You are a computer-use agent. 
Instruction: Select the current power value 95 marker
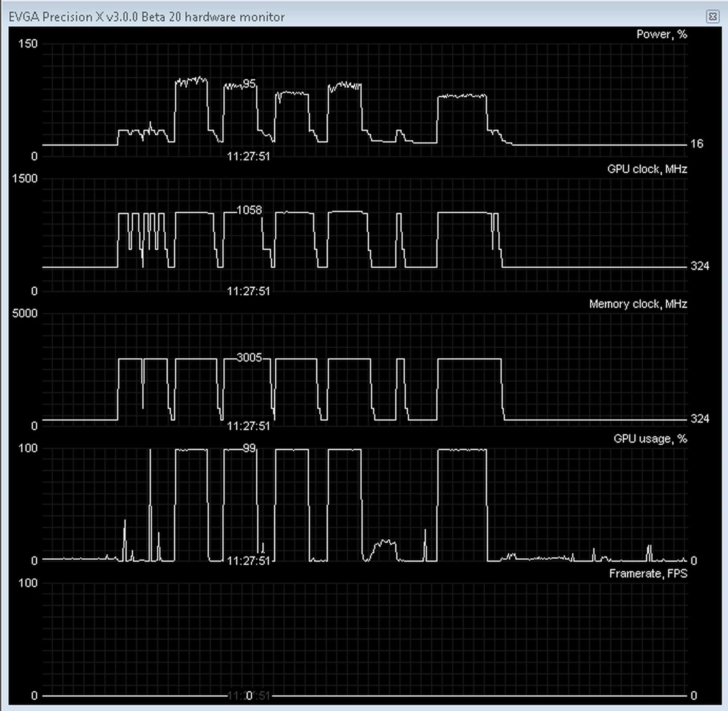pos(250,84)
